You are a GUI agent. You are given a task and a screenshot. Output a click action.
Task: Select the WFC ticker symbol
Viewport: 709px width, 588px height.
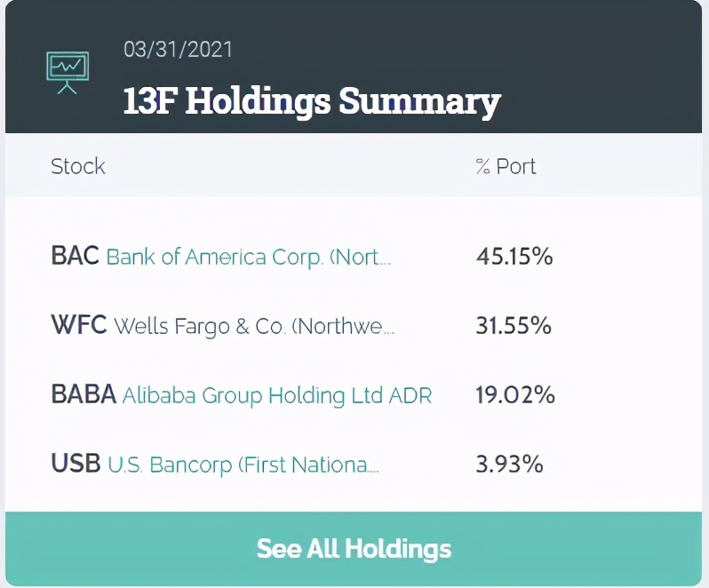tap(79, 324)
